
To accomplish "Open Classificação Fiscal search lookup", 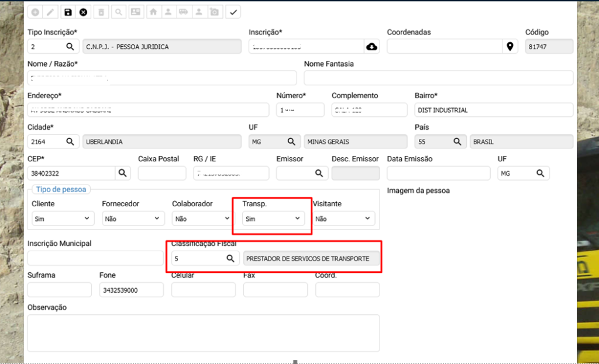I will click(x=230, y=258).
